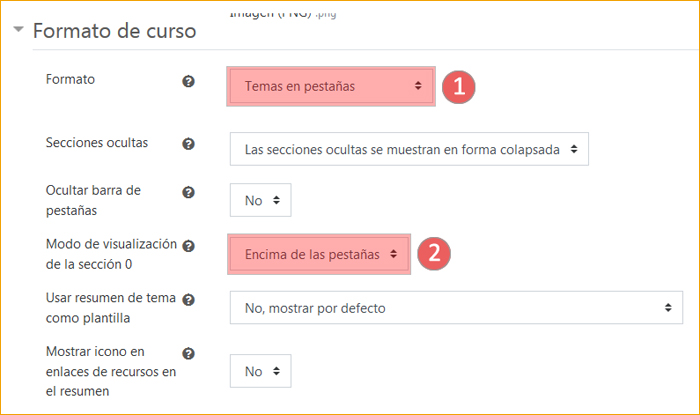Show help for Mostrar icono en enlaces
The image size is (700, 415).
[x=188, y=353]
